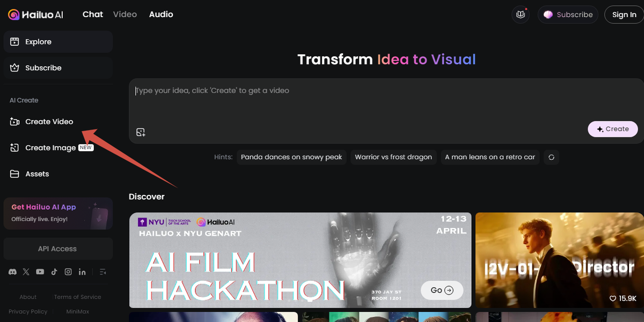
Task: Open the About link
Action: [x=28, y=297]
